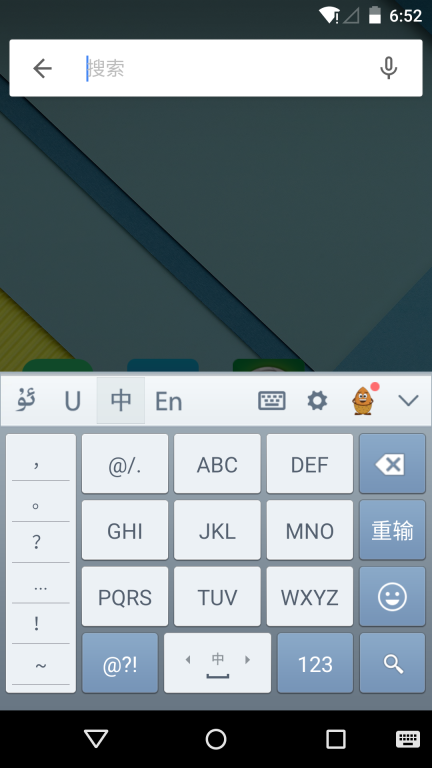Switch to Uyghur Arabic script input
Viewport: 432px width, 768px height.
point(26,401)
